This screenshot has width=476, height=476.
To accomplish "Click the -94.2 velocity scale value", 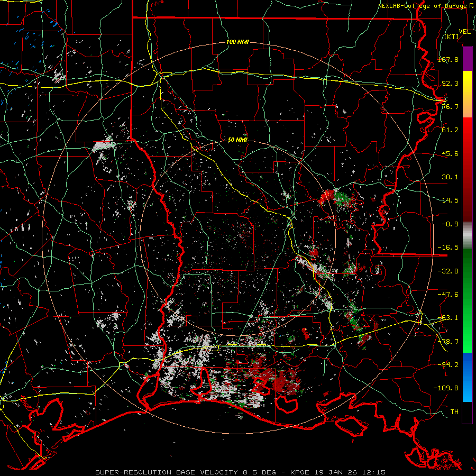I will click(448, 364).
